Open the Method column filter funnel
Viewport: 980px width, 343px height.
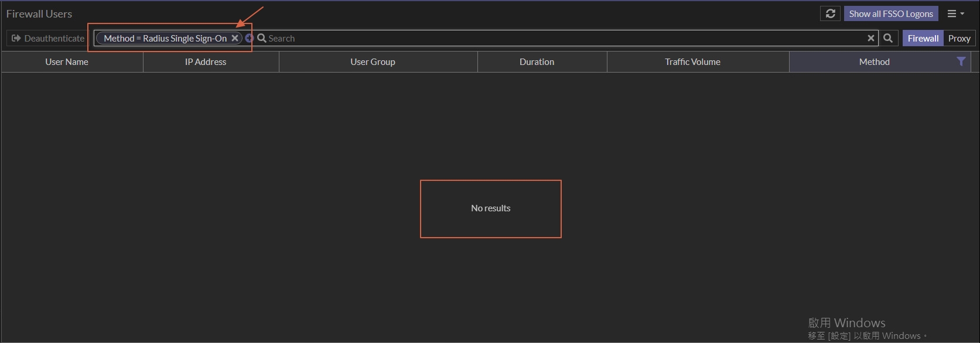[961, 61]
